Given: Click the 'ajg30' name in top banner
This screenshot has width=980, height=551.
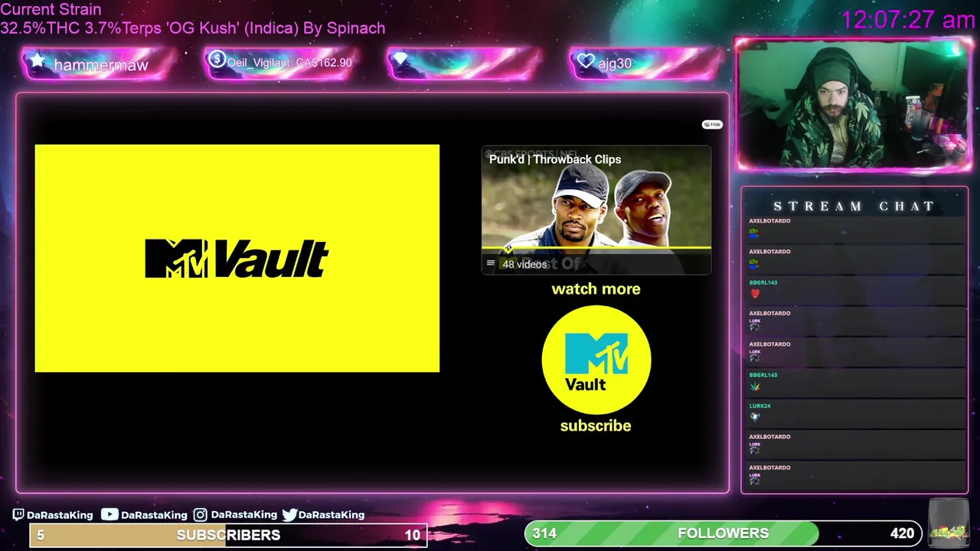Looking at the screenshot, I should point(615,64).
